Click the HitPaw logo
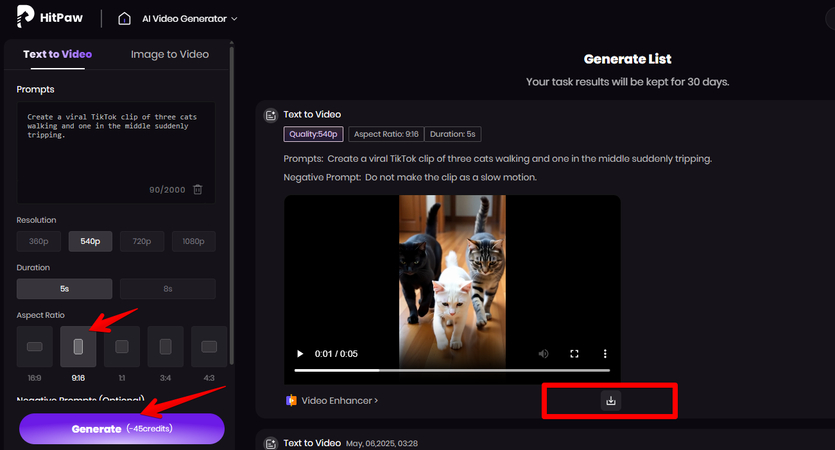 point(50,17)
